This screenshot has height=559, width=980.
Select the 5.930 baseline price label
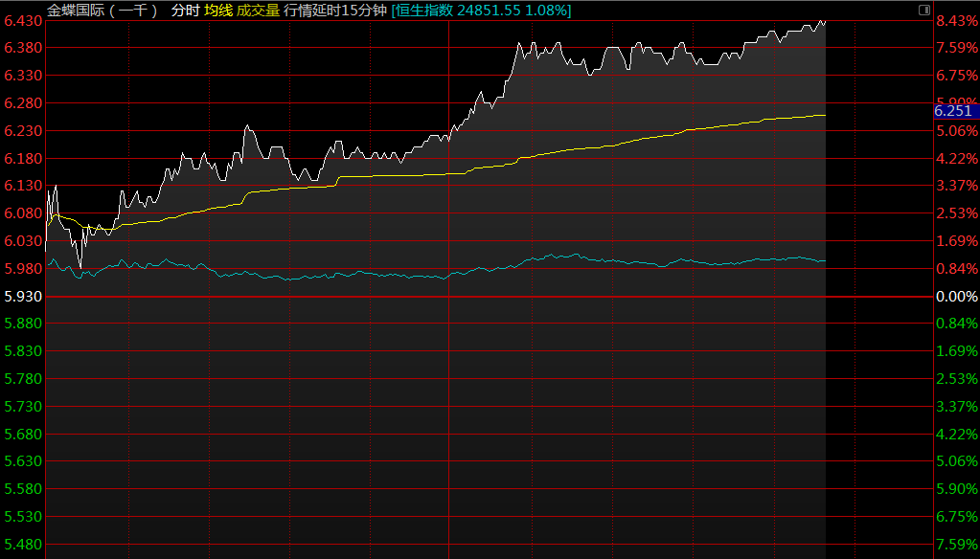coord(23,297)
